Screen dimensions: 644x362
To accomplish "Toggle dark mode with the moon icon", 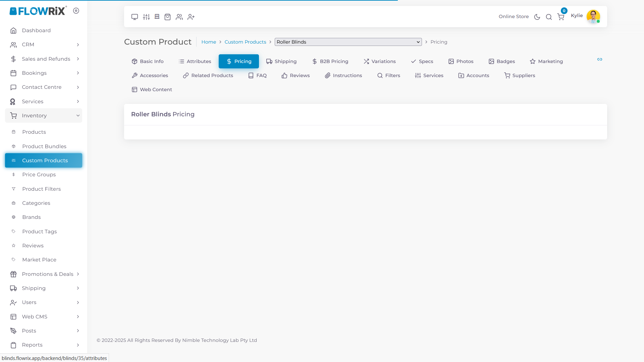I will coord(537,17).
